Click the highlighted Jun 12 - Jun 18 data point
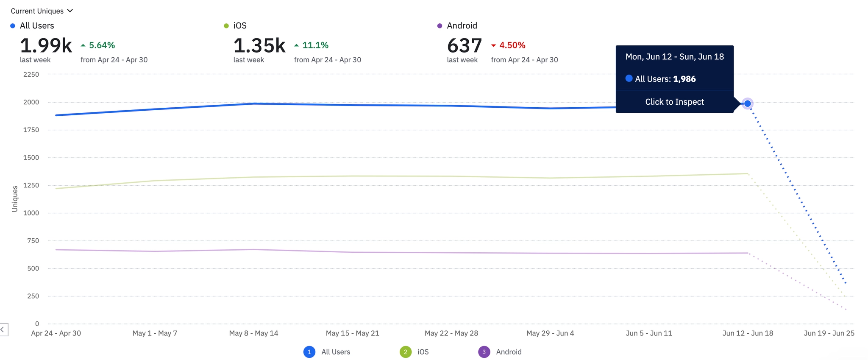868x360 pixels. (x=748, y=103)
